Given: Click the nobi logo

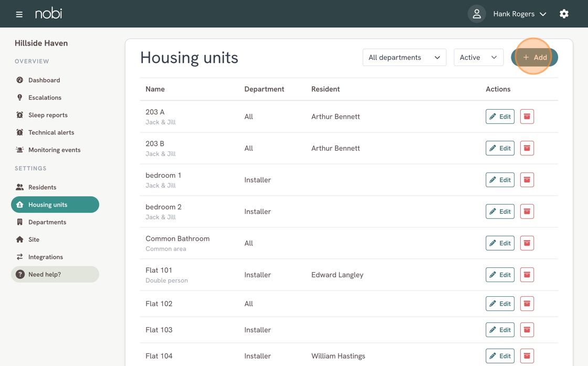Looking at the screenshot, I should tap(48, 14).
